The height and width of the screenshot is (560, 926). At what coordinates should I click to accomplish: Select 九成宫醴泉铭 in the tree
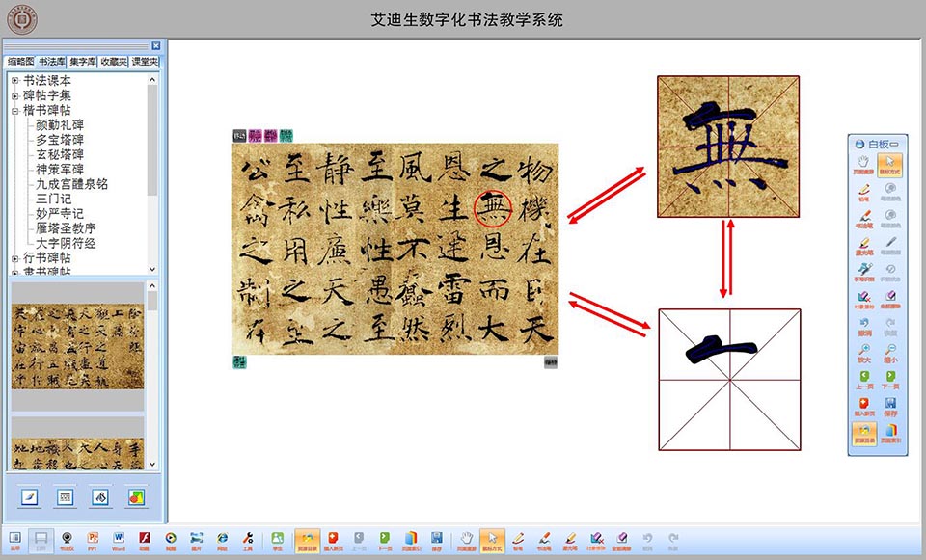72,184
